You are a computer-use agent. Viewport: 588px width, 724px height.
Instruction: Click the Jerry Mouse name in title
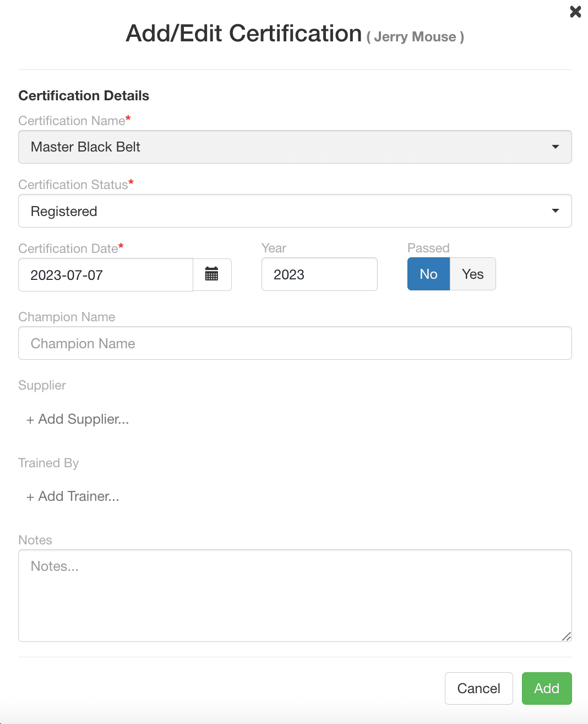pos(415,37)
